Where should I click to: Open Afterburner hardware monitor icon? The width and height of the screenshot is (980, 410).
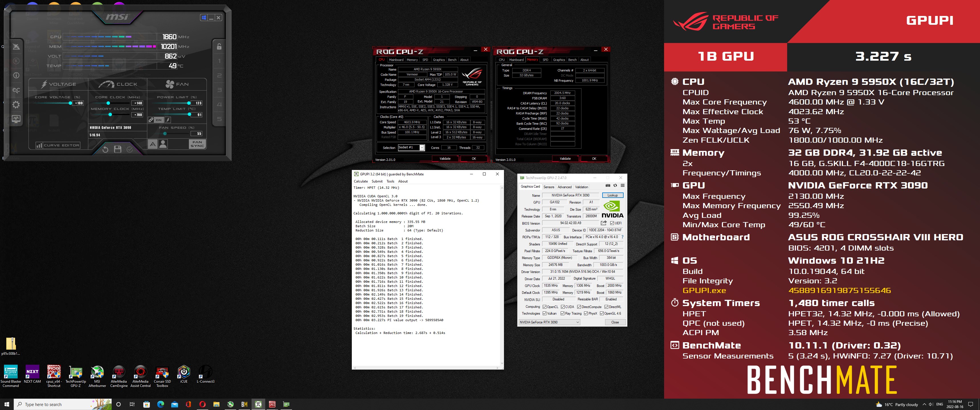16,119
